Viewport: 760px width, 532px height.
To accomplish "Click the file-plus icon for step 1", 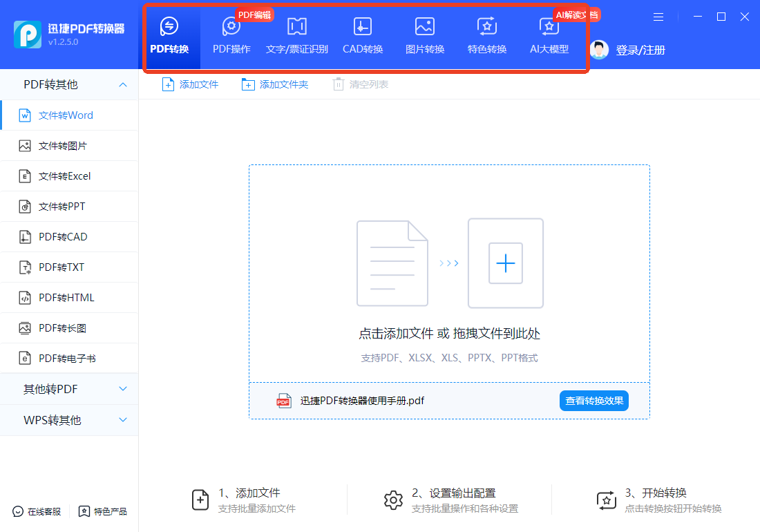I will click(x=200, y=500).
